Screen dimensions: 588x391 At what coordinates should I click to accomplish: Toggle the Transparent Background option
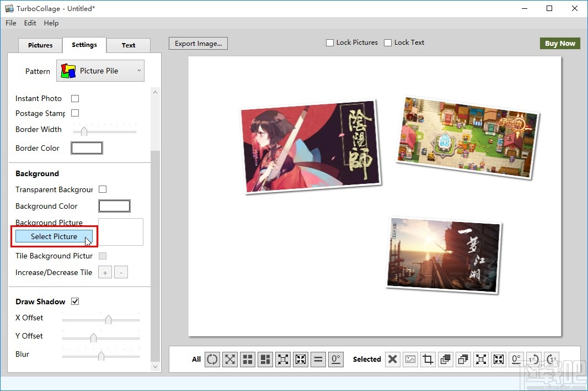coord(103,189)
